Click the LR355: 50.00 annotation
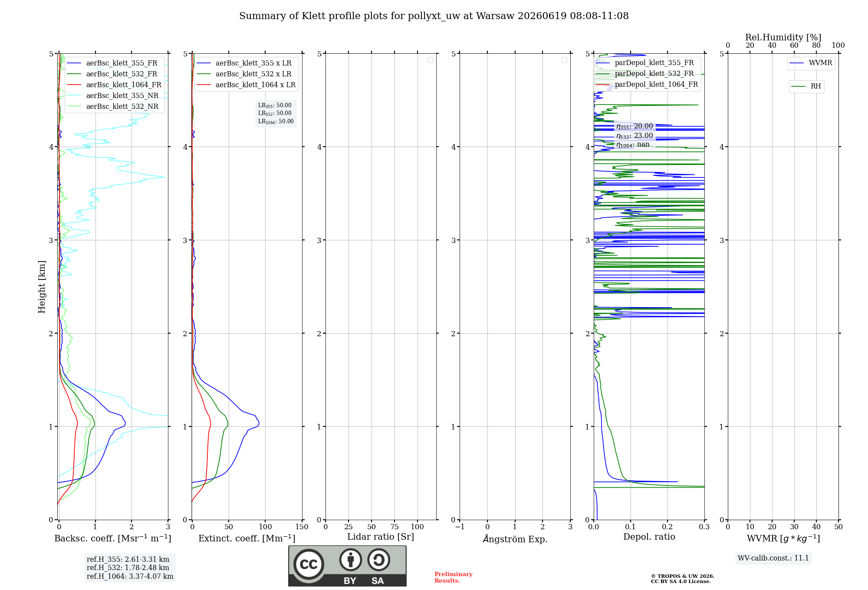 pyautogui.click(x=275, y=105)
